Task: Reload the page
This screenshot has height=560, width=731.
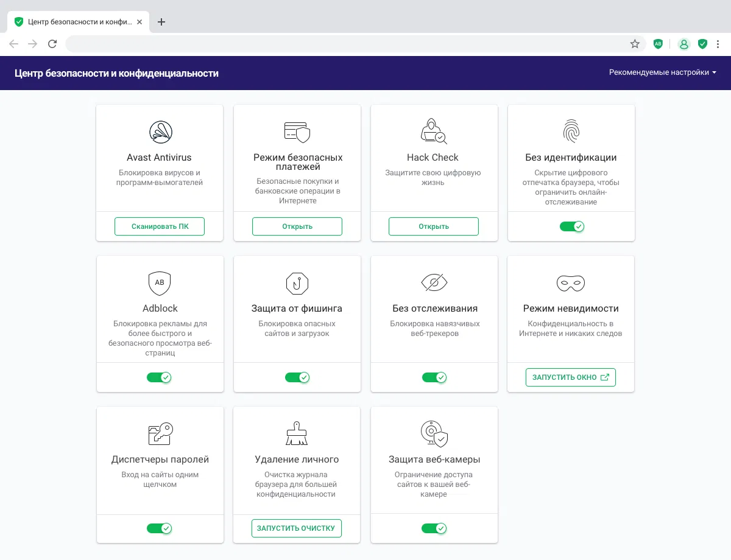Action: click(52, 44)
